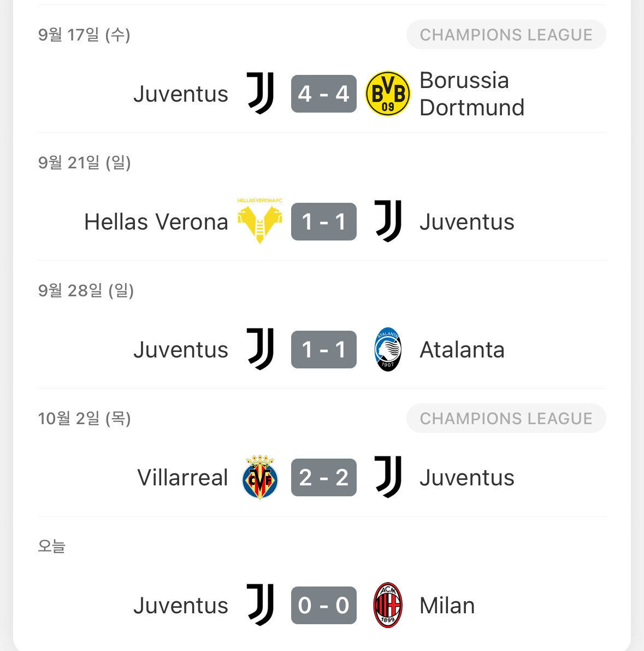
Task: Tap Champions League badge on October 2 match
Action: coord(506,419)
